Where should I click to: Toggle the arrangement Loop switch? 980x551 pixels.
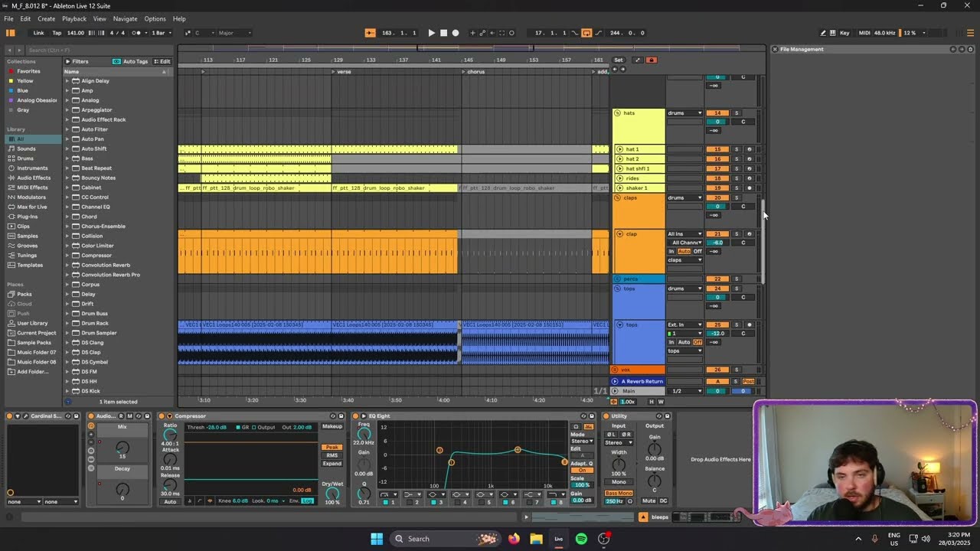click(x=586, y=33)
